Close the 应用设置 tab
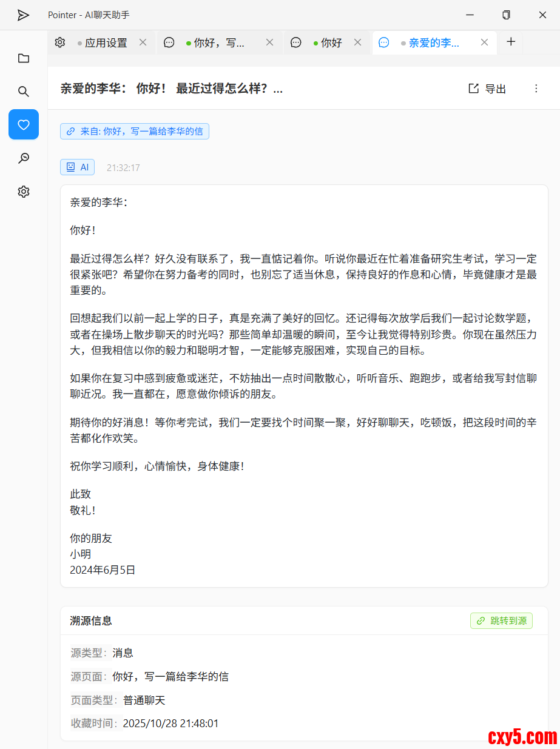 pyautogui.click(x=143, y=42)
